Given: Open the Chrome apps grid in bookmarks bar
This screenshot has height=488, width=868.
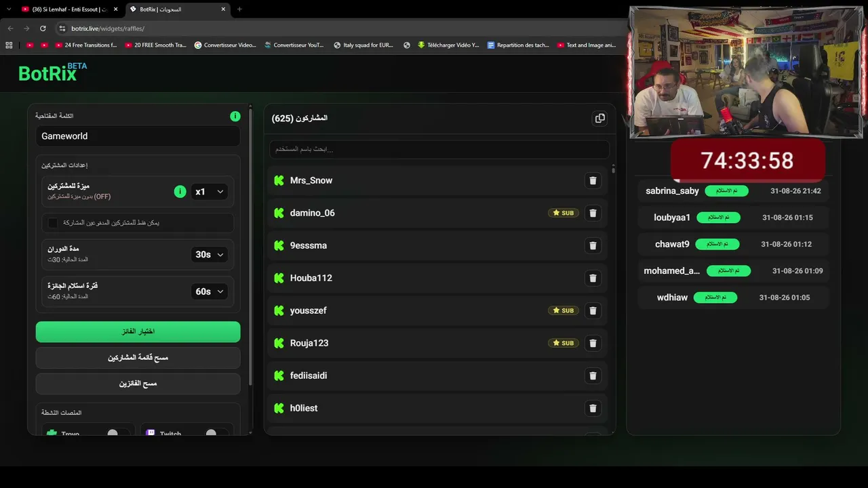Looking at the screenshot, I should coord(9,45).
